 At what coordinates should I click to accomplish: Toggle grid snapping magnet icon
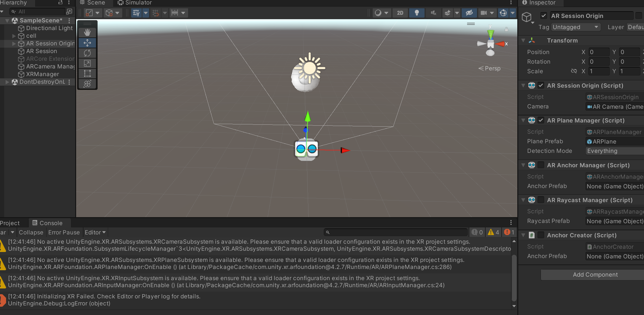[x=156, y=13]
